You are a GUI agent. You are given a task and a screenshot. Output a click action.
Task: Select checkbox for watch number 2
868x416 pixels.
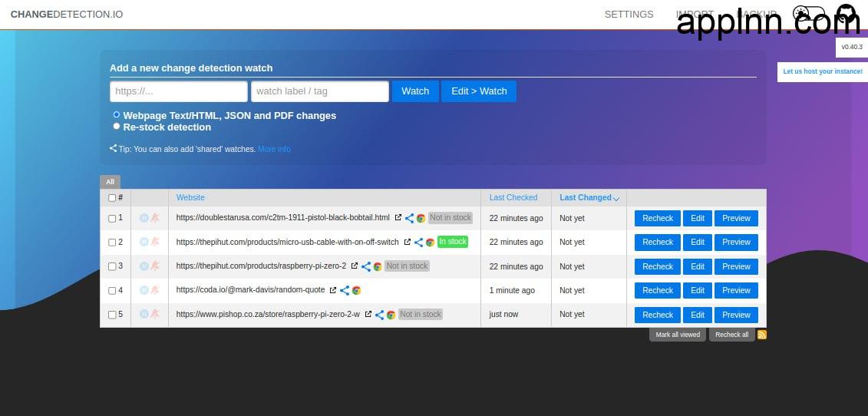pyautogui.click(x=112, y=242)
